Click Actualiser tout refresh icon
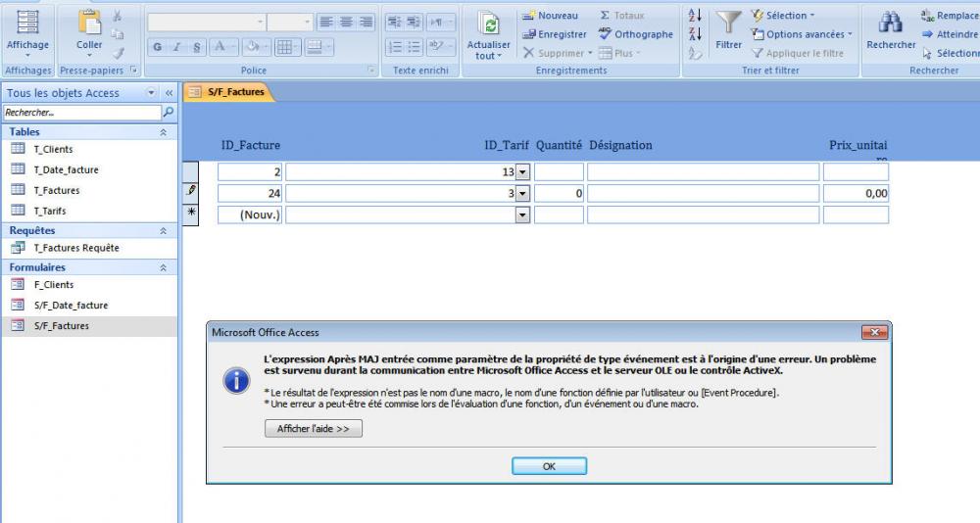Viewport: 980px width, 523px height. click(489, 24)
